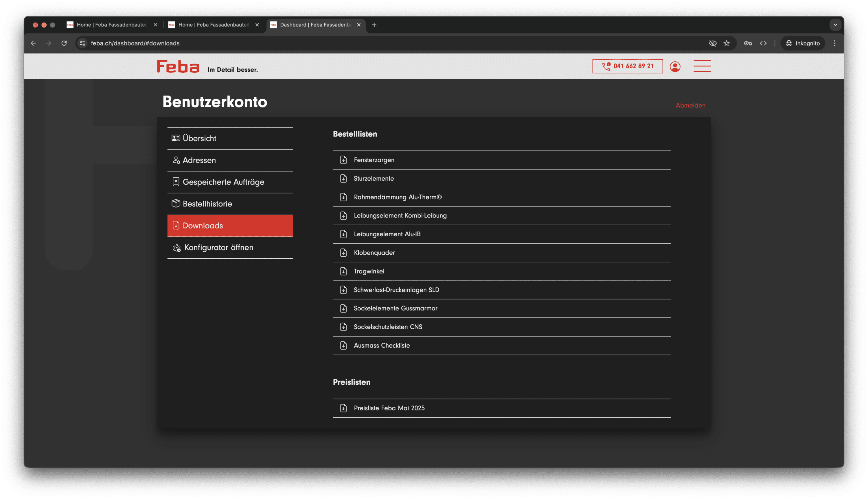Go back using browser back arrow
Image resolution: width=868 pixels, height=499 pixels.
pos(33,43)
